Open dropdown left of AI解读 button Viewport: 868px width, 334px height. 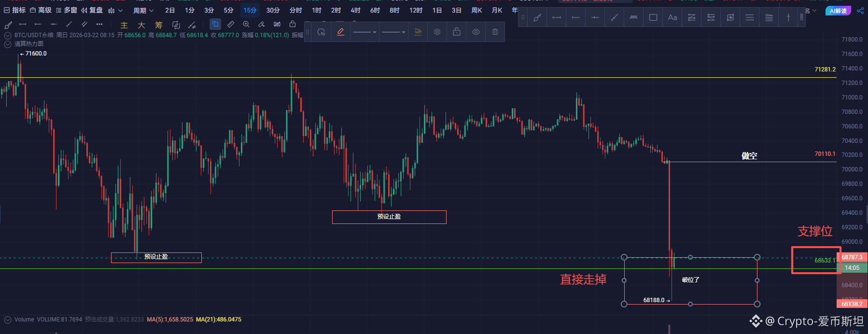coord(814,11)
